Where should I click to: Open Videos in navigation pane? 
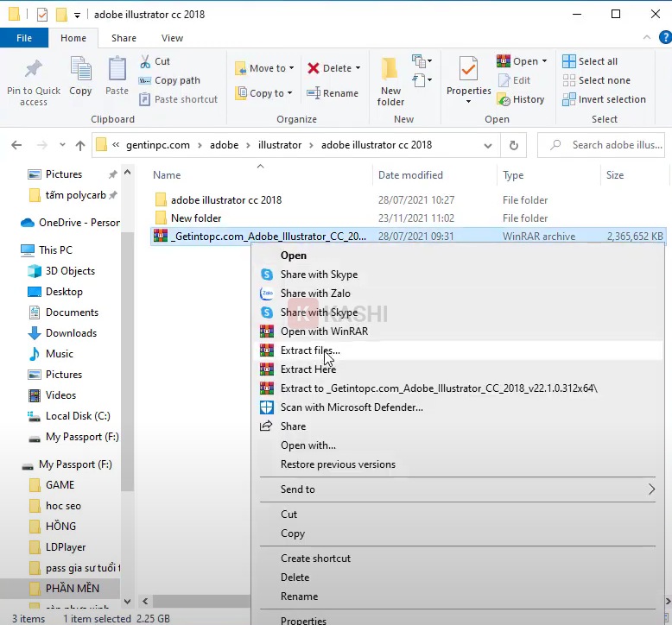pyautogui.click(x=52, y=395)
